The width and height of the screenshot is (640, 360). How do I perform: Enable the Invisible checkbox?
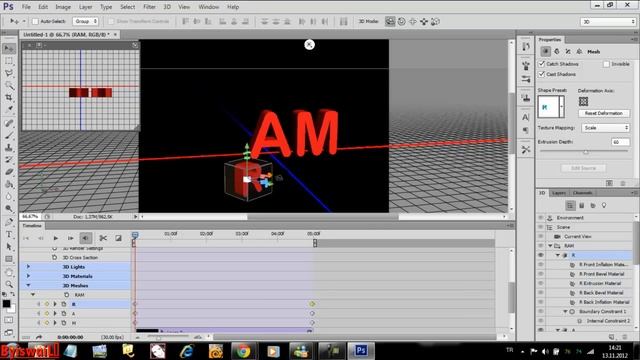(606, 64)
